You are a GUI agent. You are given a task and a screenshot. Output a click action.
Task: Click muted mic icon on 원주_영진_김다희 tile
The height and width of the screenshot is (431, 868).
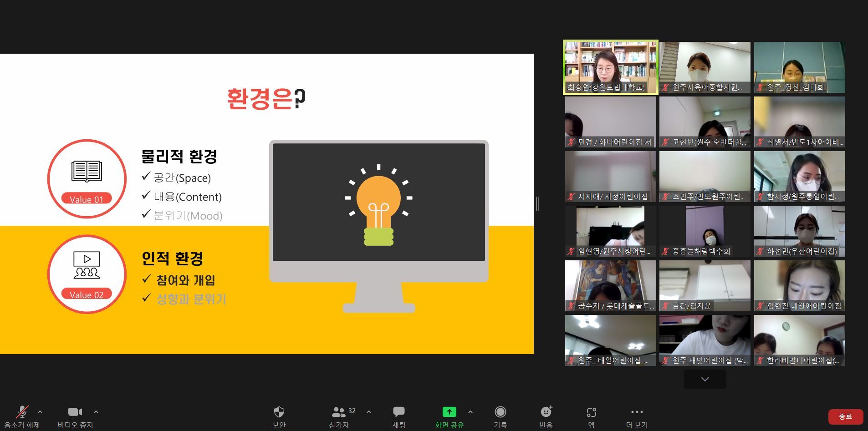tap(760, 87)
